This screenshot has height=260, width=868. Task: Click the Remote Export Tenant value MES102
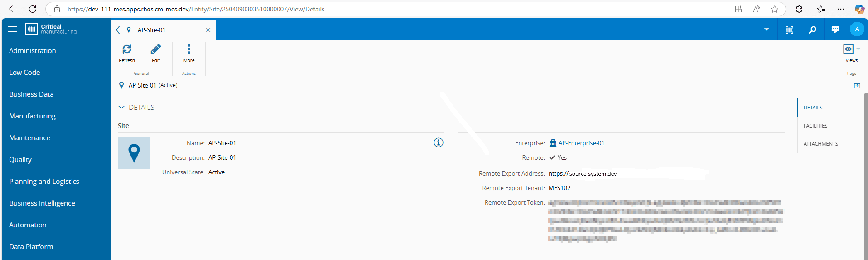[559, 188]
